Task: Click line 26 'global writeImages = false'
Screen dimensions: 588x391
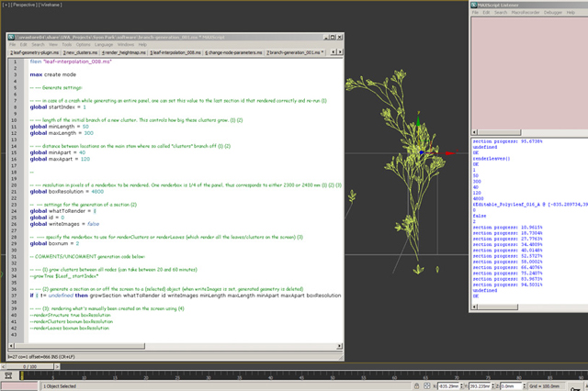Action: pos(64,224)
